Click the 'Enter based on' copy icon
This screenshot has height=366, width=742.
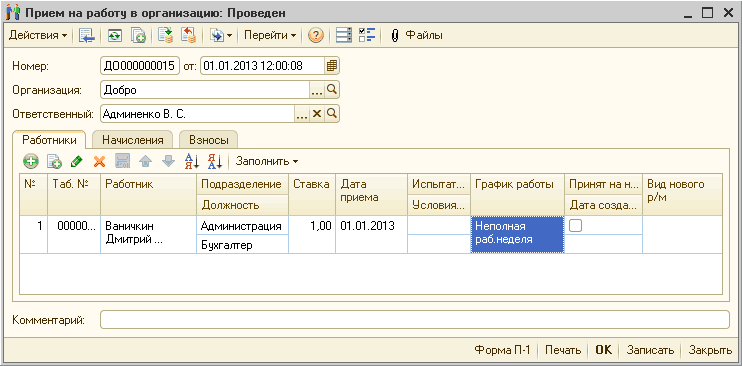click(138, 36)
